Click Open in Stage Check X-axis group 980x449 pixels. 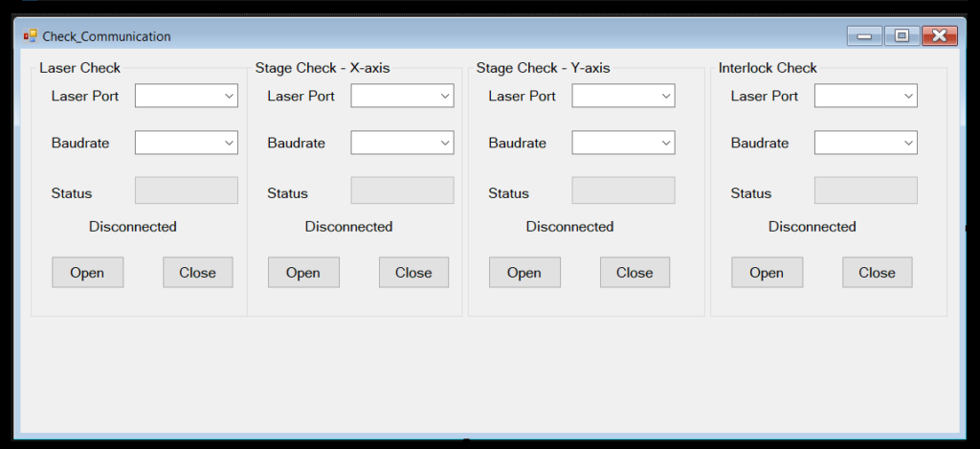[303, 273]
